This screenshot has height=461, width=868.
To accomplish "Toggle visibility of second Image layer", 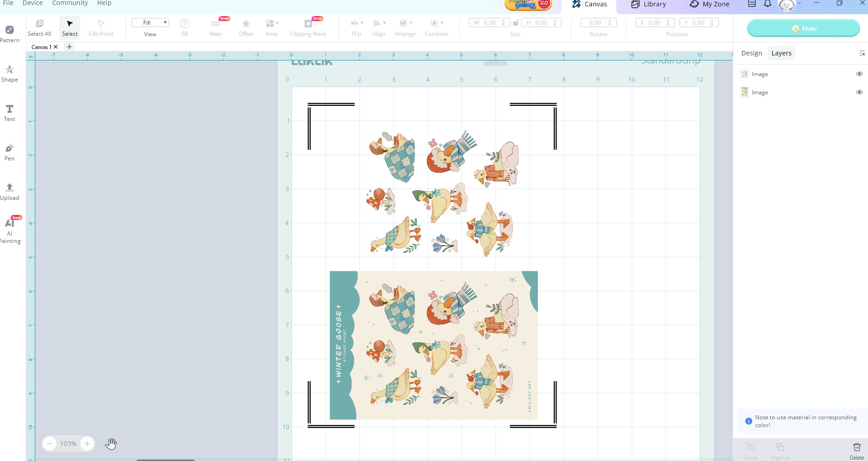I will tap(859, 92).
